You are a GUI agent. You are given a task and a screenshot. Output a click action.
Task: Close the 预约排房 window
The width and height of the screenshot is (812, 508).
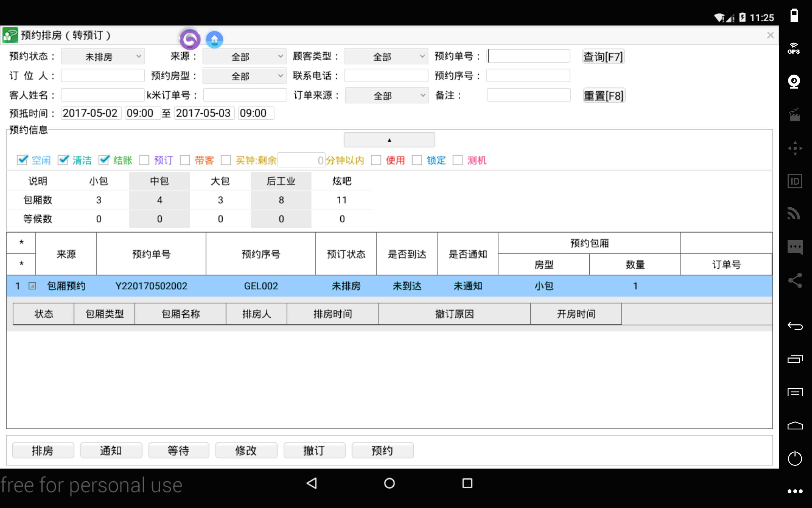pos(770,35)
